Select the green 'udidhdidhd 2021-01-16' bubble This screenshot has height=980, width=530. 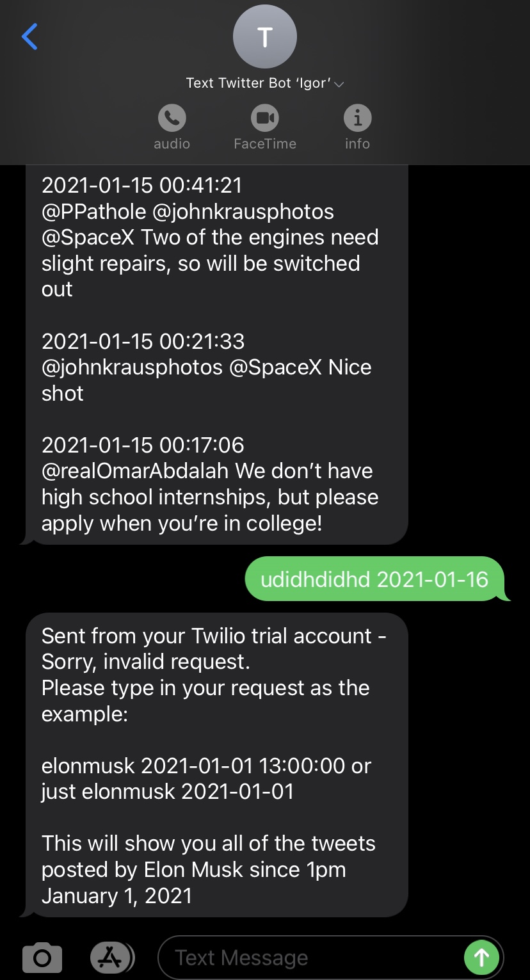click(375, 579)
